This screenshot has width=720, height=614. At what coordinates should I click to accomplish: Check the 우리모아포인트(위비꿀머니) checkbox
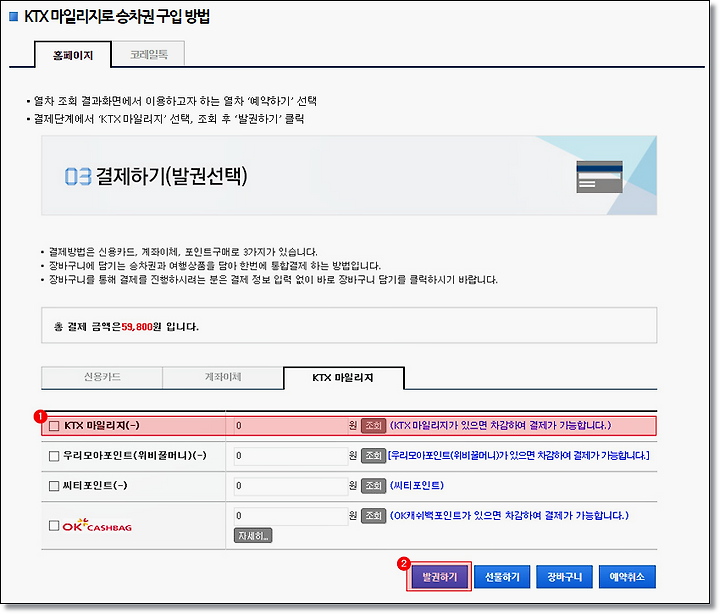(x=54, y=456)
